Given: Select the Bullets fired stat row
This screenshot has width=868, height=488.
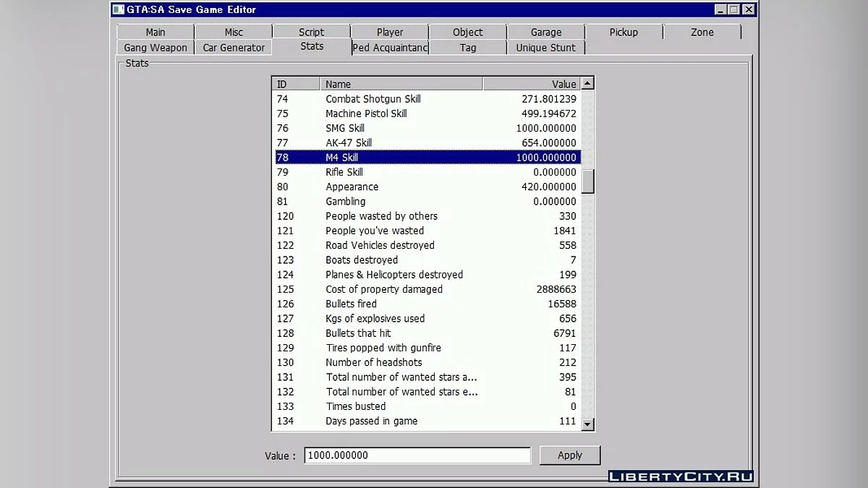Looking at the screenshot, I should point(427,304).
